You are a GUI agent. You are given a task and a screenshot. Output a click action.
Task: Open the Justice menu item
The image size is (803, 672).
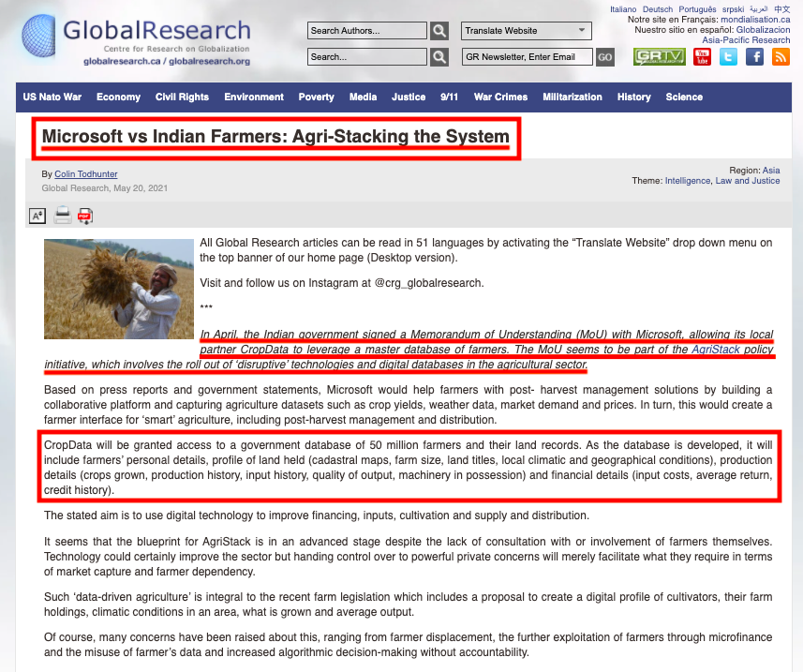click(409, 97)
